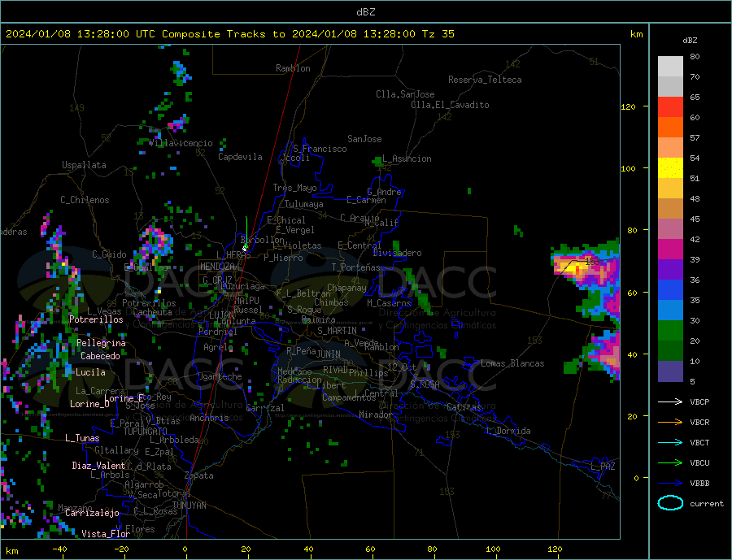This screenshot has width=732, height=560.
Task: Click the 'Vista_Flor' place label
Action: (x=106, y=534)
